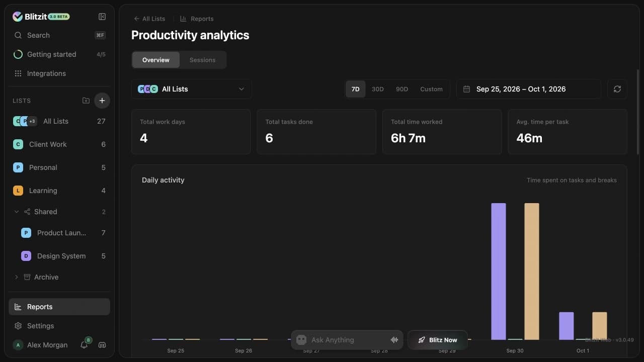Select the 7D time range
644x362 pixels.
[356, 89]
